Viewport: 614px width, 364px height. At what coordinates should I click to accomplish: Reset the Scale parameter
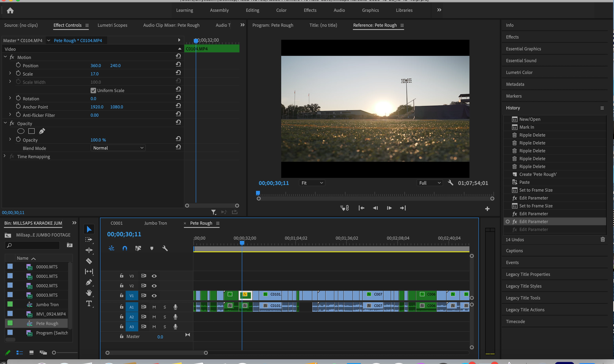(x=178, y=73)
